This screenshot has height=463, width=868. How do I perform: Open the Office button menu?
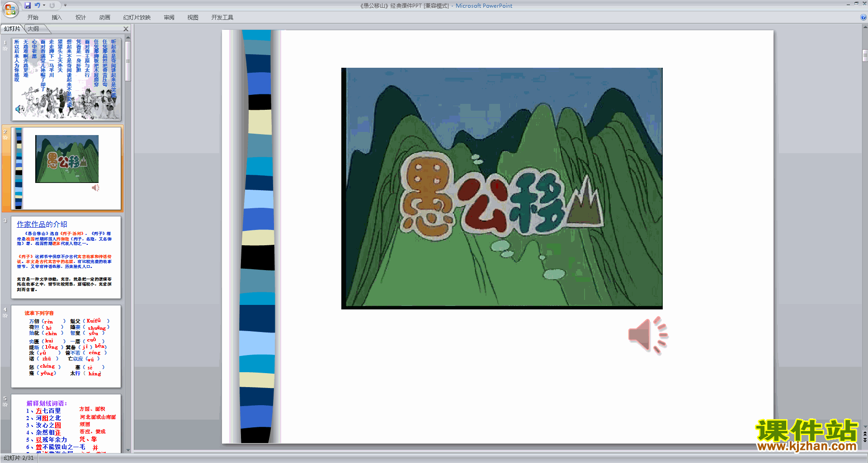point(10,9)
